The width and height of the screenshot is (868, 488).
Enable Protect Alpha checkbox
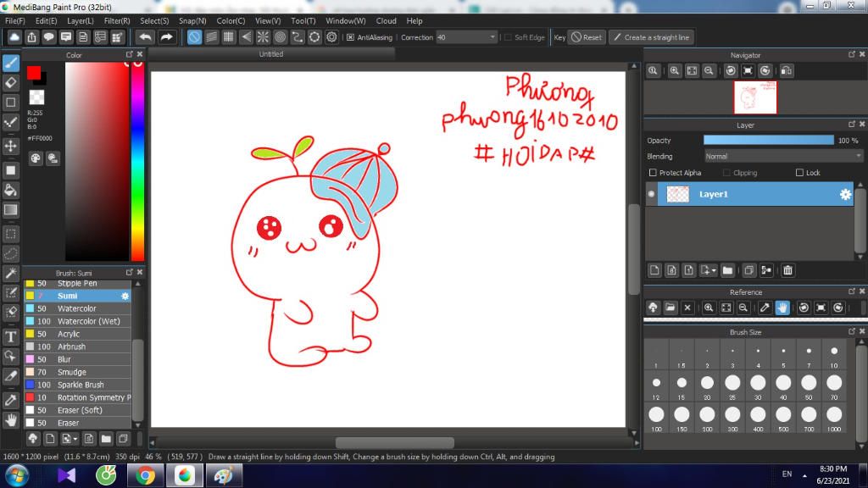coord(653,173)
